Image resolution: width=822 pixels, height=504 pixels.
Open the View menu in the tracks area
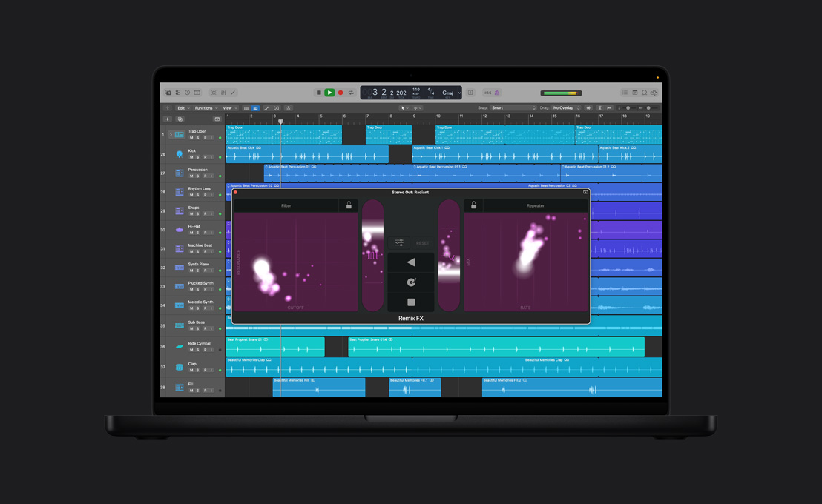tap(228, 107)
